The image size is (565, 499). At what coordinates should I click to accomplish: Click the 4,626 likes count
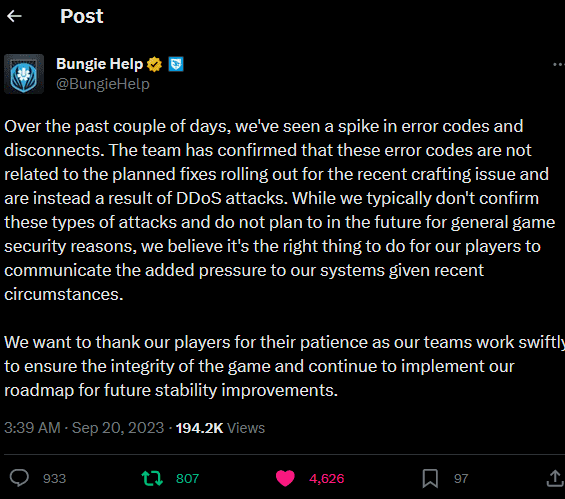coord(327,478)
